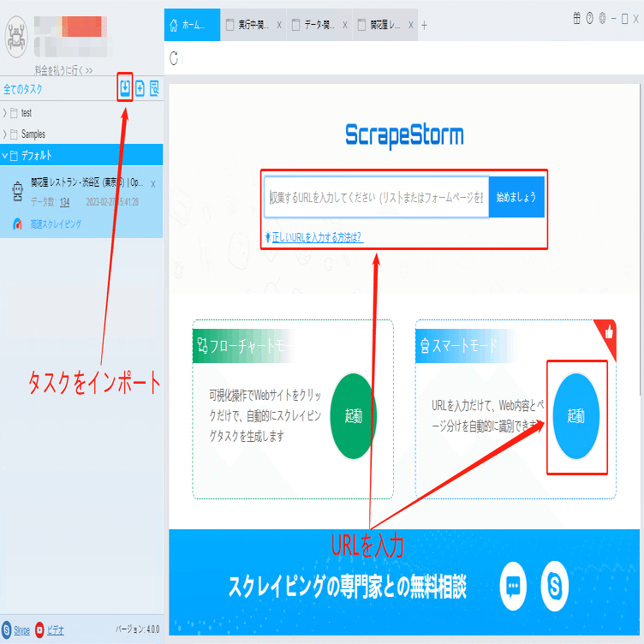Click the data count 134
This screenshot has width=644, height=644.
point(64,202)
